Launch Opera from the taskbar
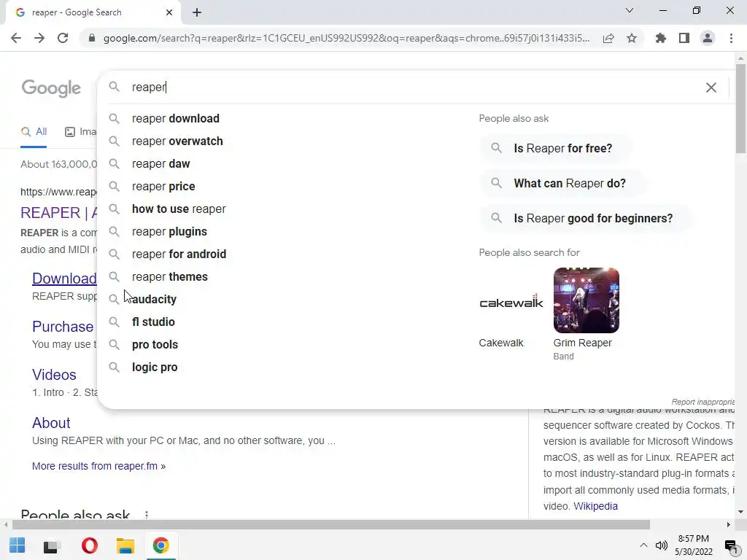Image resolution: width=747 pixels, height=560 pixels. (90, 545)
